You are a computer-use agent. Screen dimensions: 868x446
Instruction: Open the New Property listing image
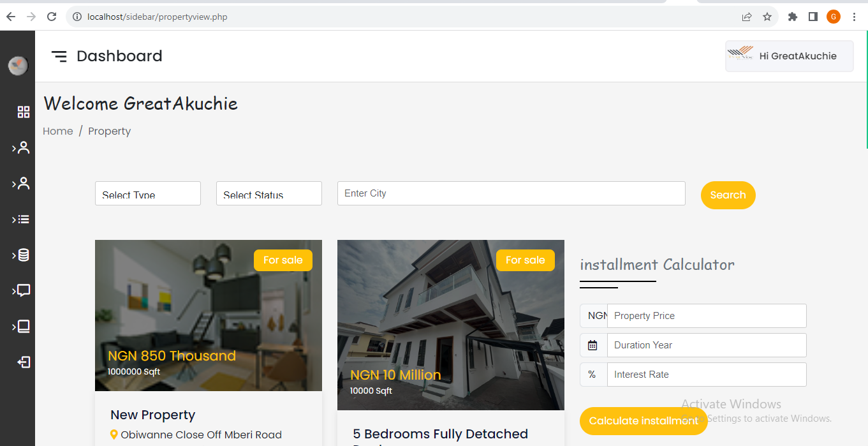(208, 315)
